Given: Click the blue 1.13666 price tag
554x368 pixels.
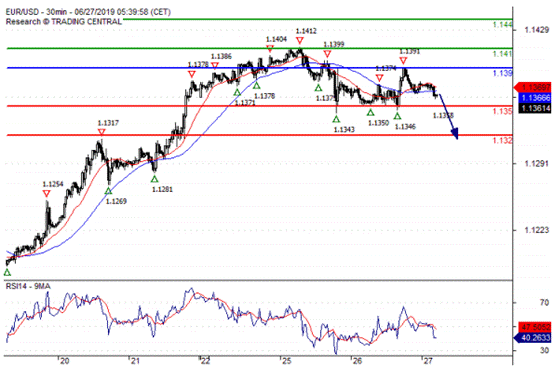Looking at the screenshot, I should click(x=535, y=98).
